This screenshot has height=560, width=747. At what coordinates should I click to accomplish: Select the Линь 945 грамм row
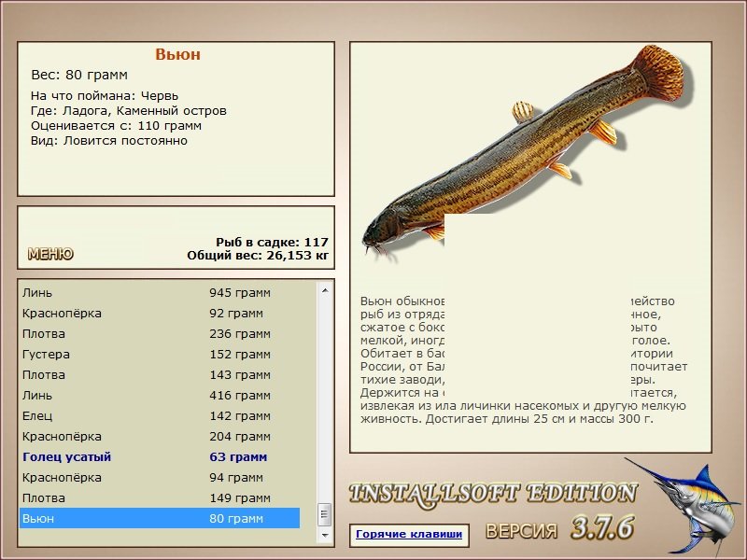(160, 293)
